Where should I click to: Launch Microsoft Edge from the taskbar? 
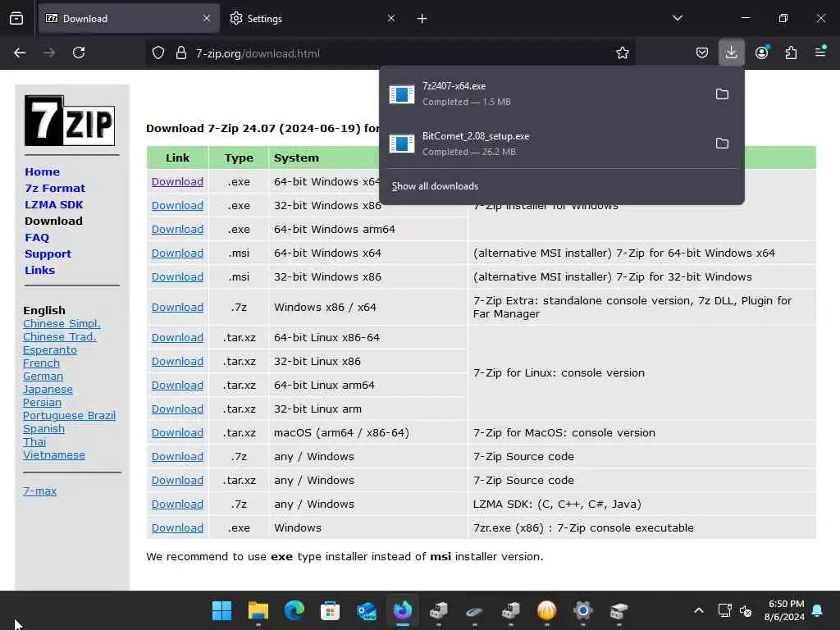click(294, 610)
